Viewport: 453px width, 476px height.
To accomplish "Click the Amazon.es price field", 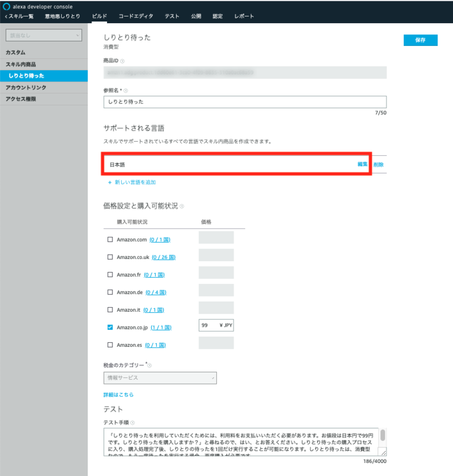I will [216, 343].
